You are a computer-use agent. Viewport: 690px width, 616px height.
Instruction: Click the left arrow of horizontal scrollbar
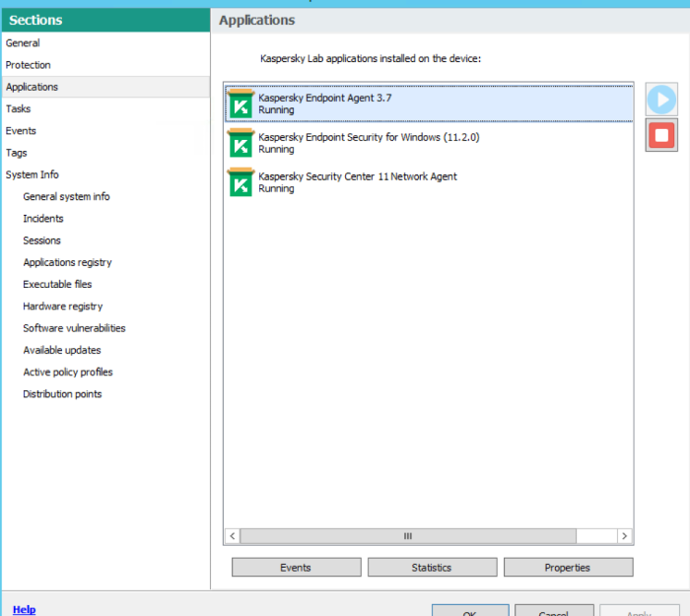(x=233, y=536)
